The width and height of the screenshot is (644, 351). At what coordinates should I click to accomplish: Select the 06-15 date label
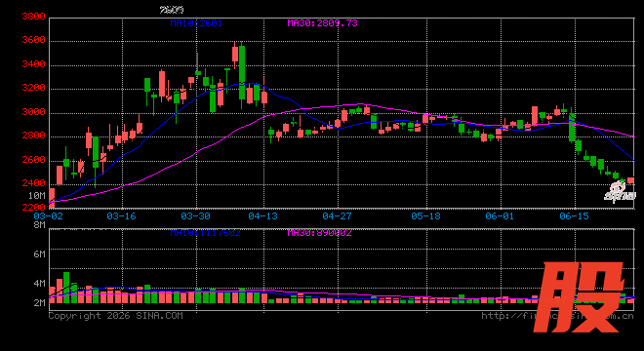(574, 216)
